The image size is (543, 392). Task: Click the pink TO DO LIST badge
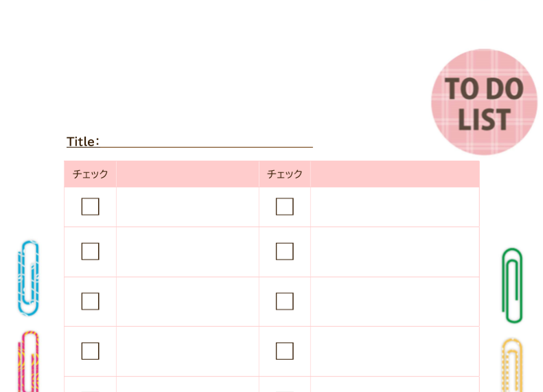[x=484, y=102]
